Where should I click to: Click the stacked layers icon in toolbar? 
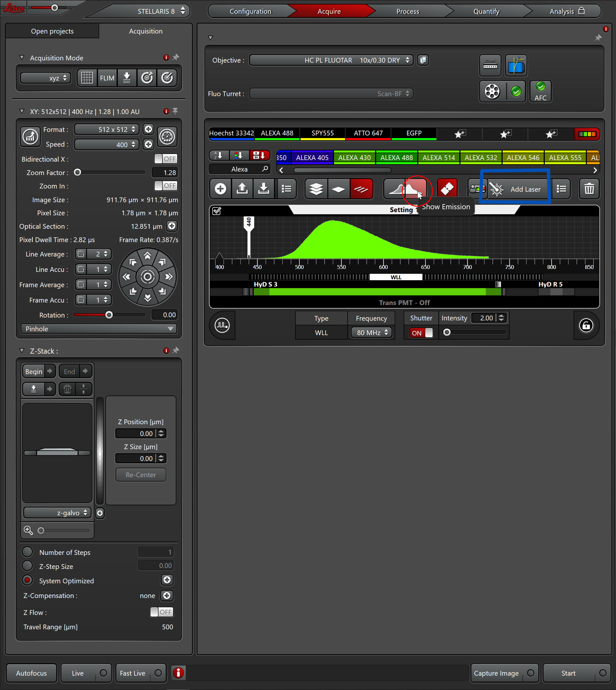click(316, 189)
